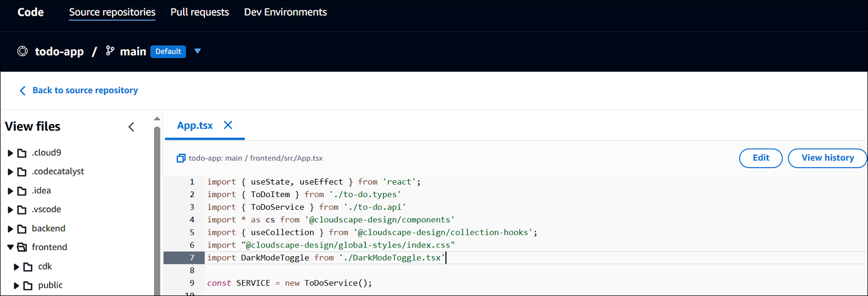
Task: Click the Edit button
Action: click(x=760, y=158)
